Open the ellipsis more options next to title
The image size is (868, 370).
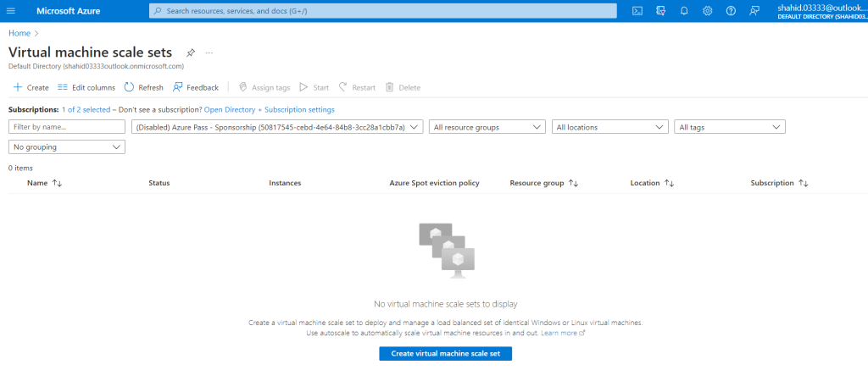209,52
